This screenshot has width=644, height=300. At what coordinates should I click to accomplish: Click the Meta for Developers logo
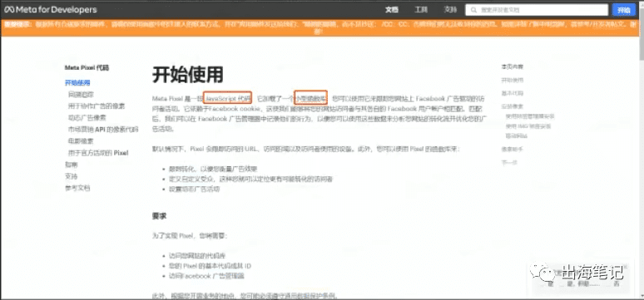[51, 9]
